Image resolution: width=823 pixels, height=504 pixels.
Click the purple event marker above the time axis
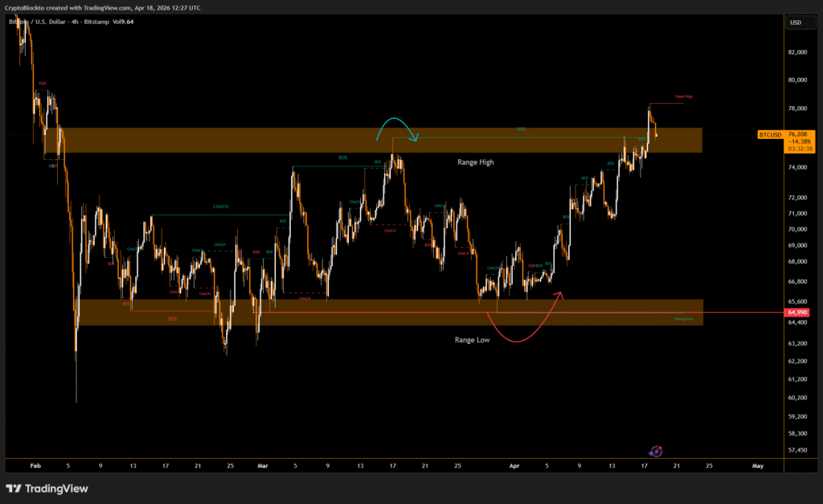655,452
